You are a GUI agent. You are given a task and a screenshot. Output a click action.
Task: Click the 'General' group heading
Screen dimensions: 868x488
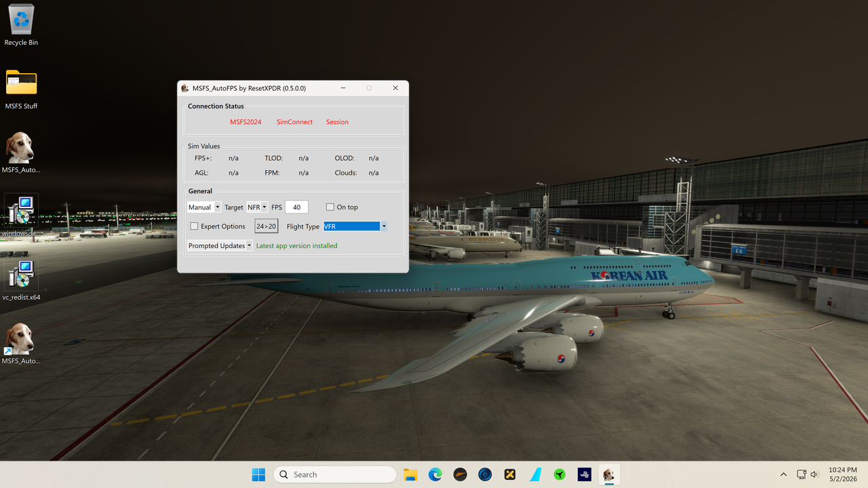(200, 191)
